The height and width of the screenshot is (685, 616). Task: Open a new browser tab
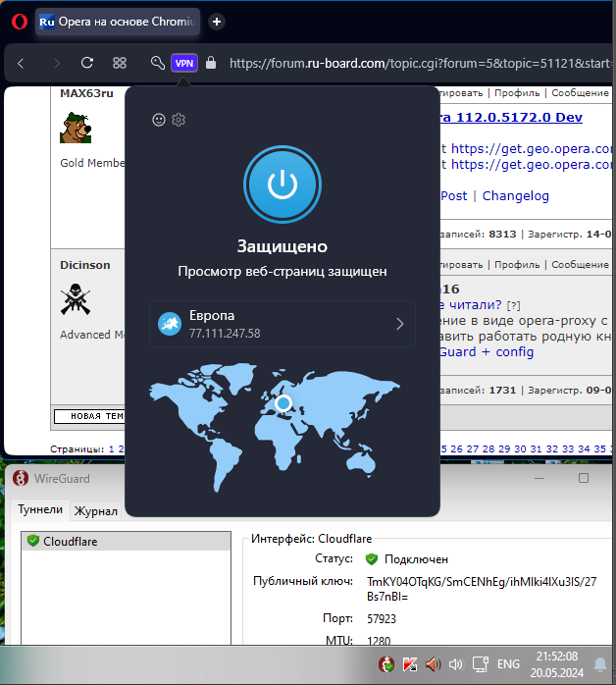[217, 21]
